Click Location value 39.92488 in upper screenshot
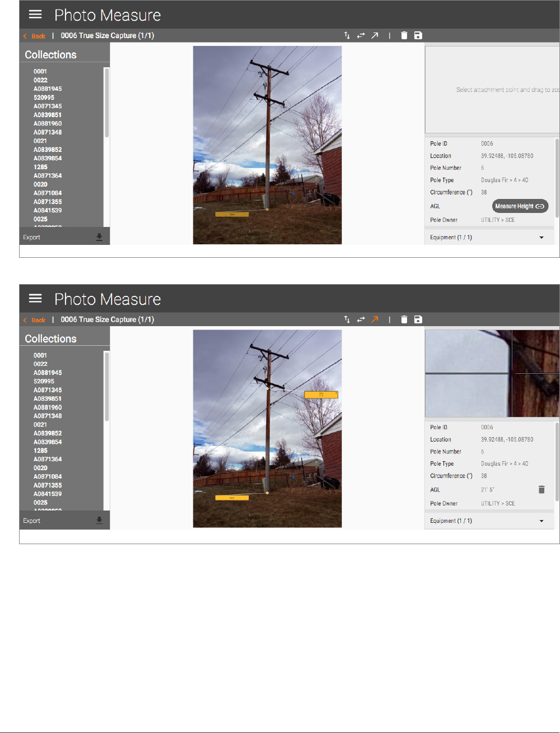Screen dimensions: 560x733 (x=507, y=156)
